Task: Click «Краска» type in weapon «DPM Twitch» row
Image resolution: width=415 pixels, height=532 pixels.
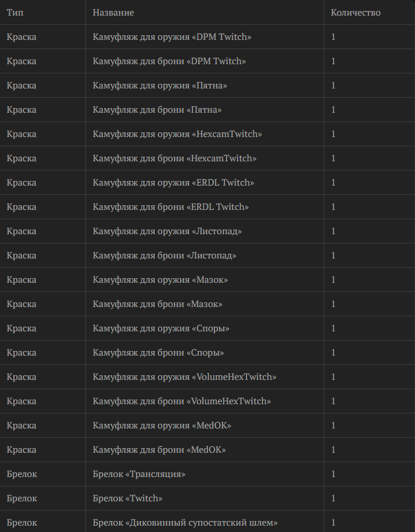Action: click(43, 36)
